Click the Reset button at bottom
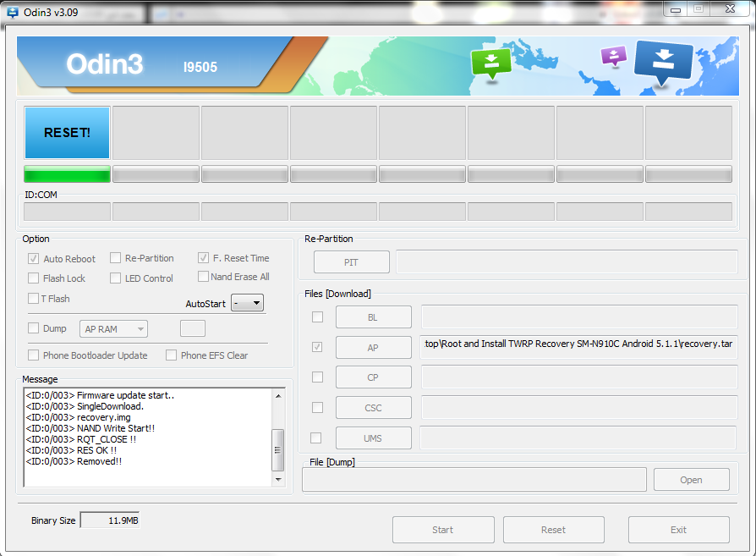Image resolution: width=756 pixels, height=556 pixels. coord(554,530)
